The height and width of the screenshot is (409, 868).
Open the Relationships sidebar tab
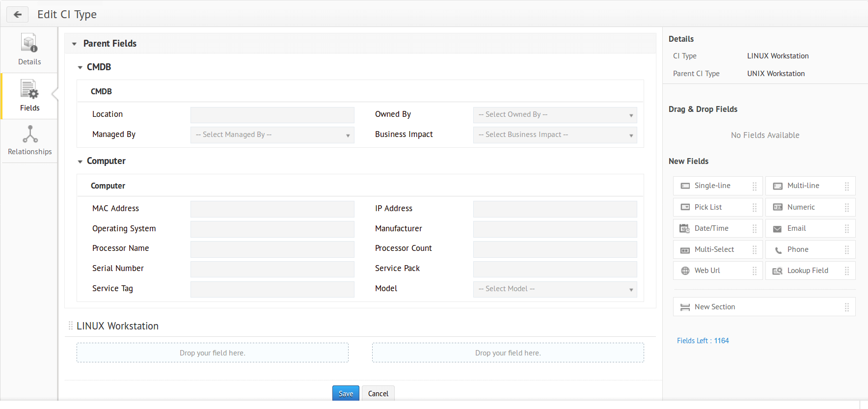(29, 140)
